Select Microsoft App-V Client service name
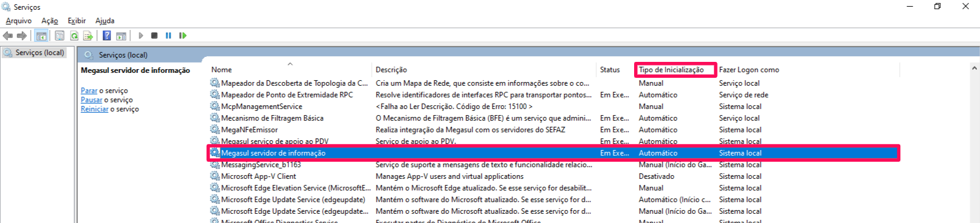Image resolution: width=980 pixels, height=223 pixels. pos(258,176)
